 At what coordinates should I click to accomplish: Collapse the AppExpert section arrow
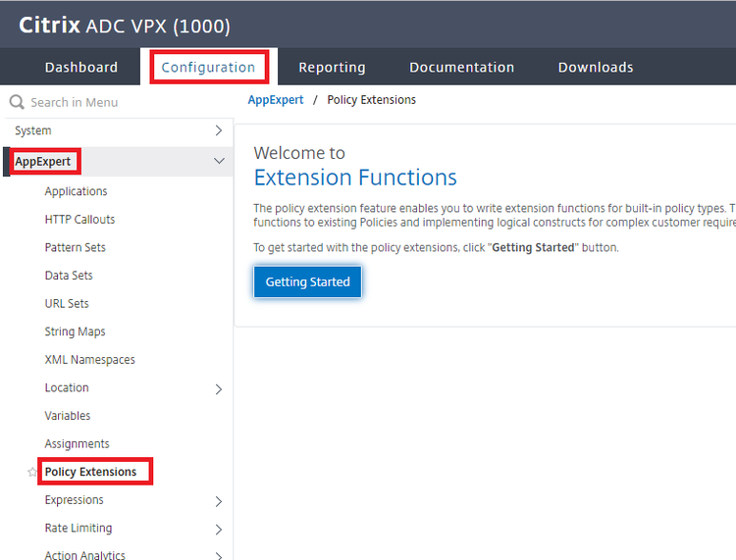219,161
